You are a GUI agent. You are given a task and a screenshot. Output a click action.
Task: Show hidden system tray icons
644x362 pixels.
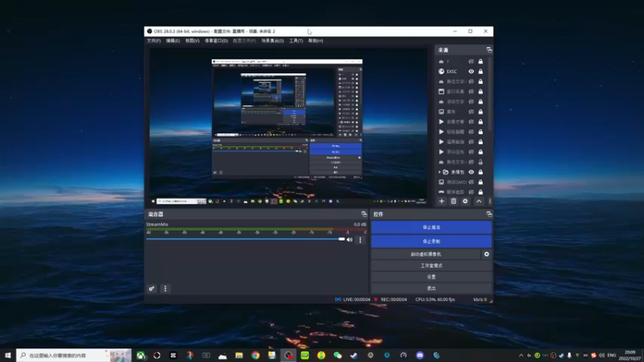click(x=521, y=355)
